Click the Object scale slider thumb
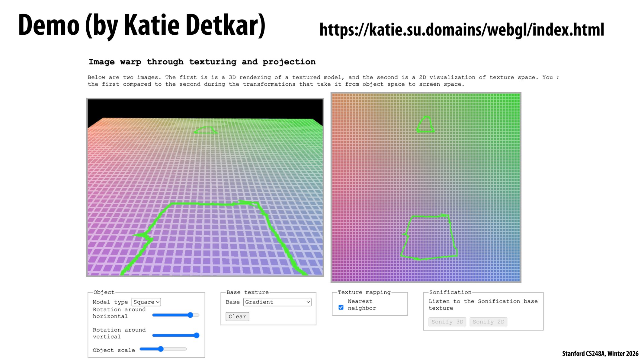Image resolution: width=644 pixels, height=362 pixels. [160, 348]
